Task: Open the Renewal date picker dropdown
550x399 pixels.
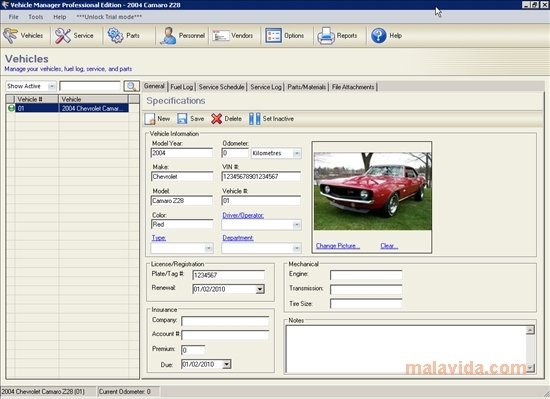Action: pos(260,289)
